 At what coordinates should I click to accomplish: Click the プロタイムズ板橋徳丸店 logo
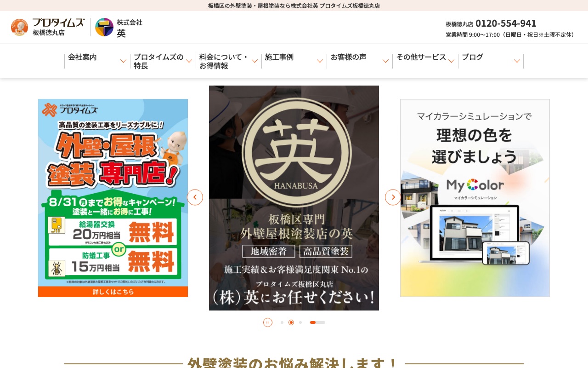(x=48, y=27)
